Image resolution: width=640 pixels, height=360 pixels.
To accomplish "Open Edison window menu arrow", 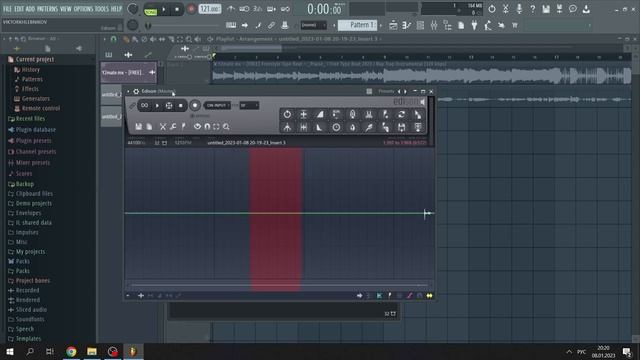I will (x=129, y=91).
